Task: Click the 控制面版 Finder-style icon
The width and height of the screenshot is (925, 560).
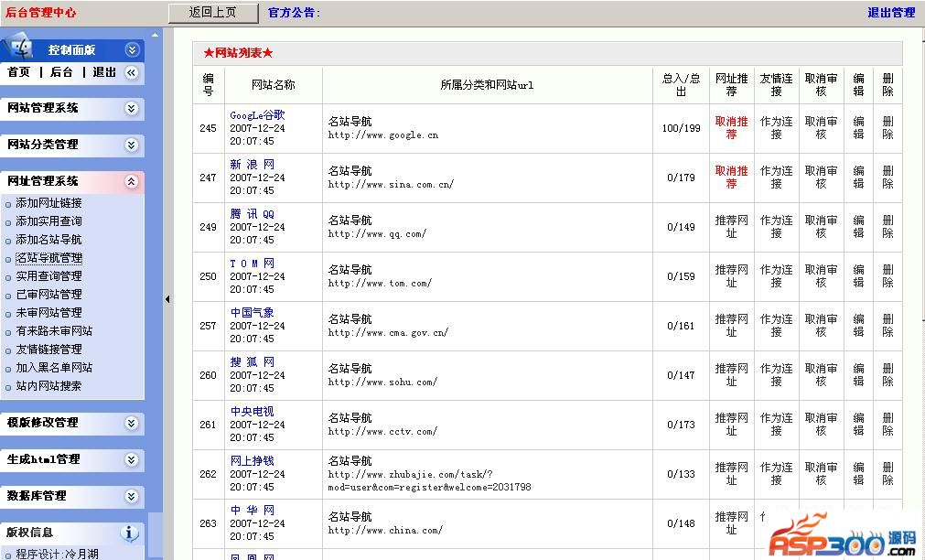Action: pyautogui.click(x=21, y=48)
